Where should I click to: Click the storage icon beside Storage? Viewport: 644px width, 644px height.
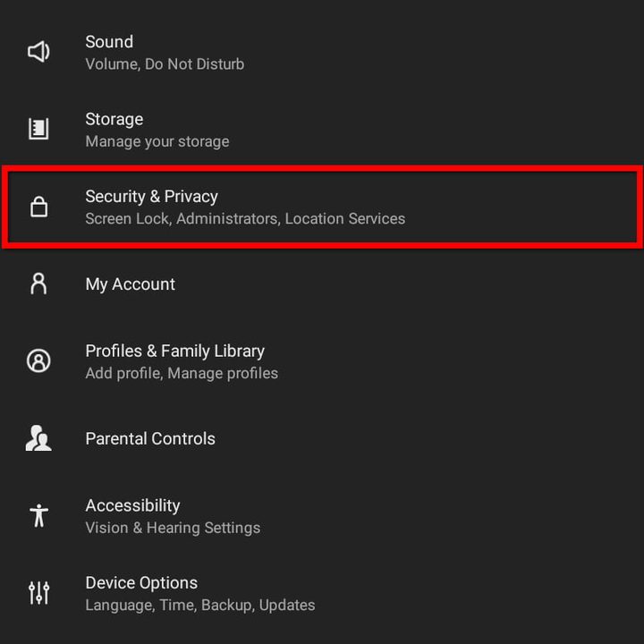38,129
